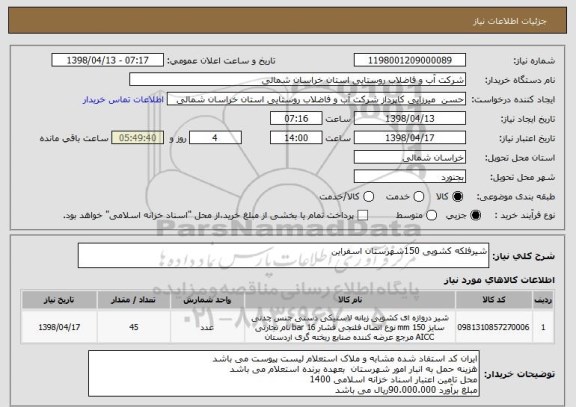This screenshot has height=407, width=576.
Task: Select the متوسط purchase type radio
Action: pos(431,216)
